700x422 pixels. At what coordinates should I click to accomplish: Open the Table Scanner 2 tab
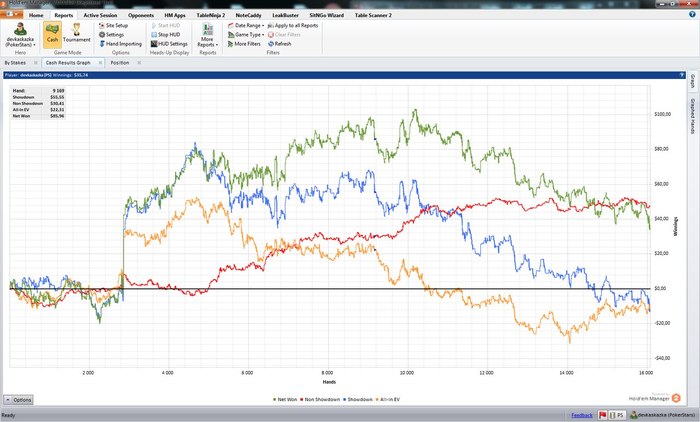[373, 15]
